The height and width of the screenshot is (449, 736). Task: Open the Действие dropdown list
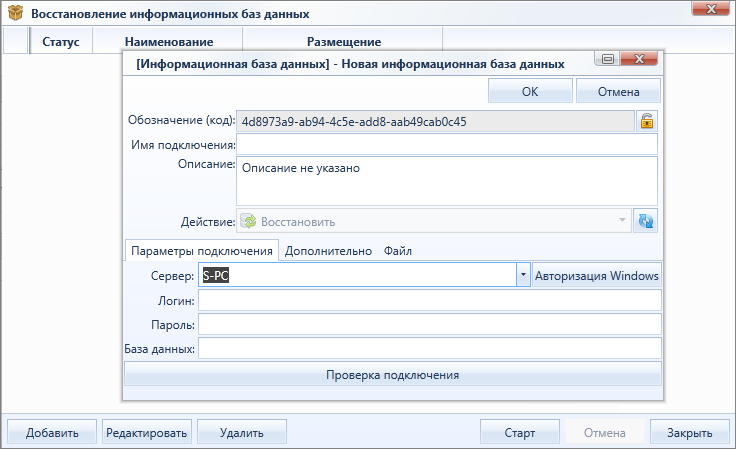coord(622,221)
